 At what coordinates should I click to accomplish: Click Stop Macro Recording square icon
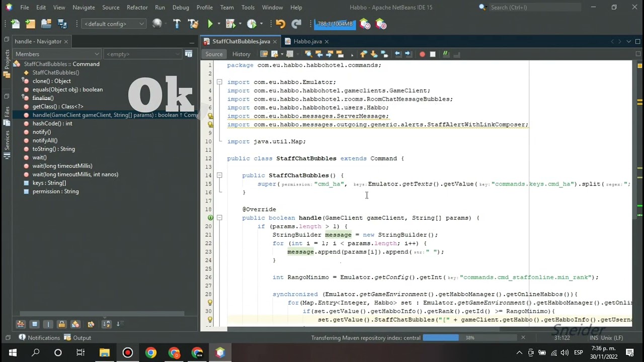tap(433, 54)
